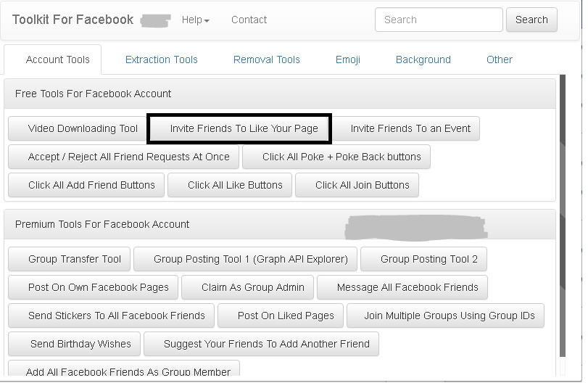Screen dimensions: 588x383
Task: Open the Emoji tab
Action: [x=348, y=59]
